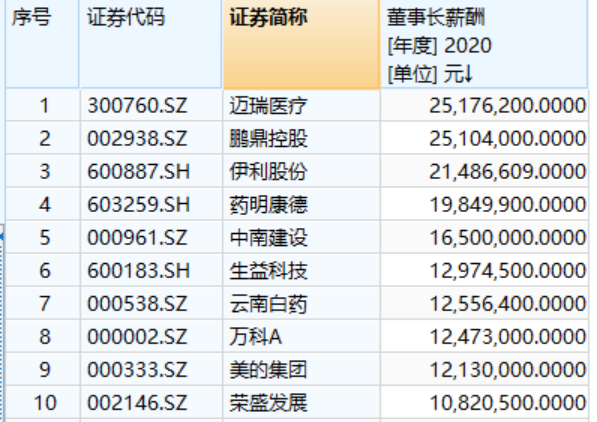
Task: Sort by the 董事长薪酬 column header
Action: tap(484, 44)
